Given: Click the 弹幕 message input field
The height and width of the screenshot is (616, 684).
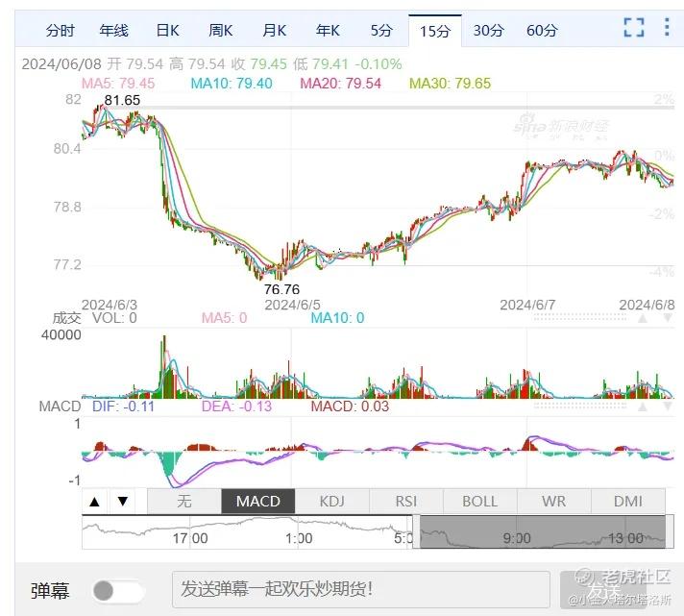Looking at the screenshot, I should point(361,590).
